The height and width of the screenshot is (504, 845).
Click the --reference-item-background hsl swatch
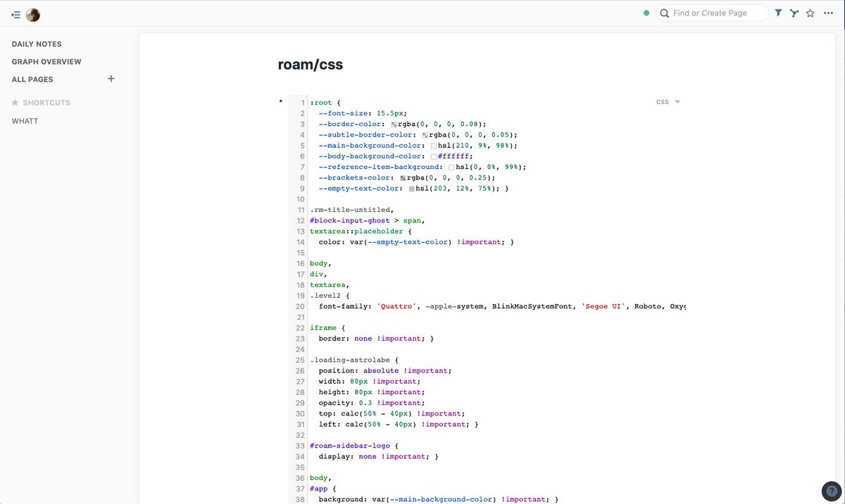click(451, 167)
